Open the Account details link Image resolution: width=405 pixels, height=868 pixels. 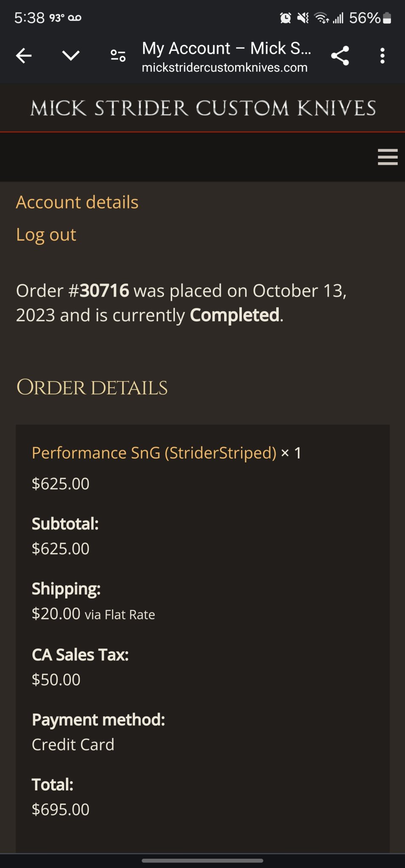(77, 202)
